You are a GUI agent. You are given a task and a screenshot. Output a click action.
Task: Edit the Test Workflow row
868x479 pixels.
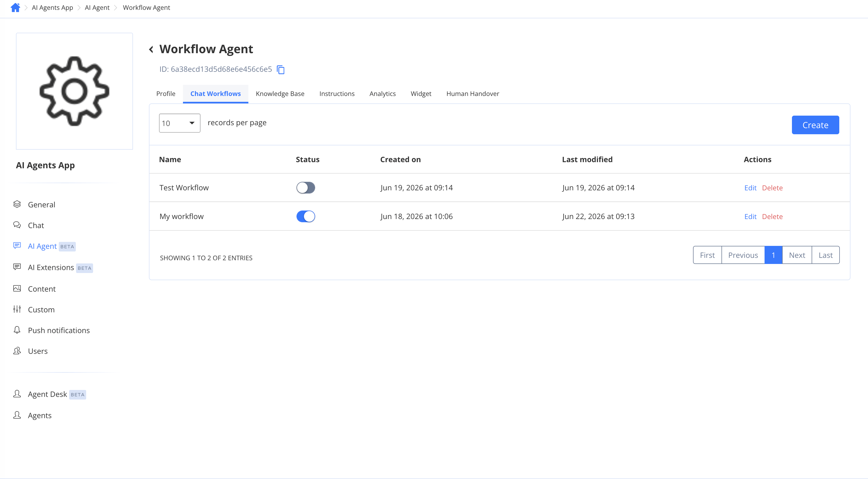point(750,188)
